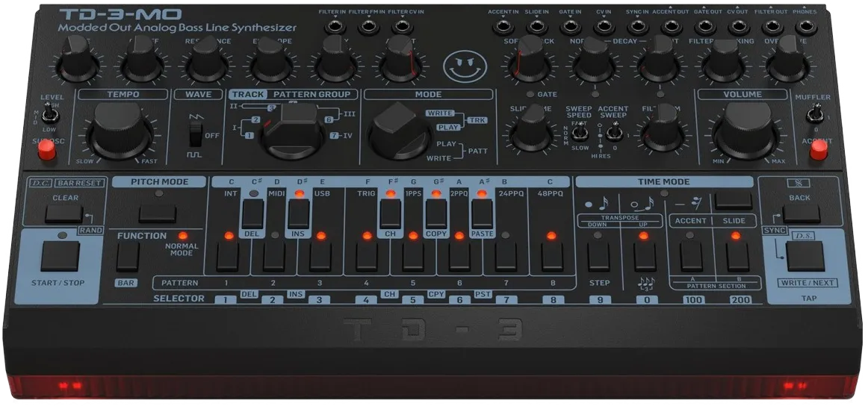Click the F♯ CH key
This screenshot has width=868, height=406.
point(390,214)
